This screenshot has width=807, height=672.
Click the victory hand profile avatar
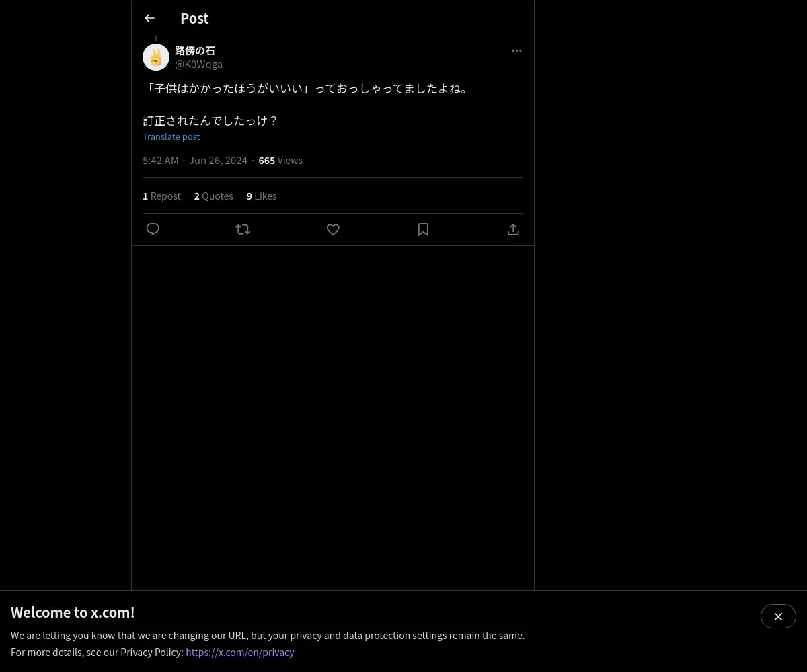click(156, 57)
